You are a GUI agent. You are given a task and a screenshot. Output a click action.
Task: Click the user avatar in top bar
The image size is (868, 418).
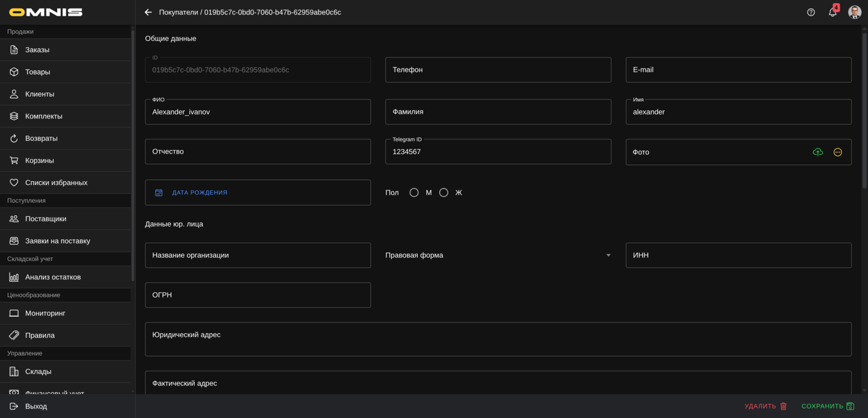(854, 12)
